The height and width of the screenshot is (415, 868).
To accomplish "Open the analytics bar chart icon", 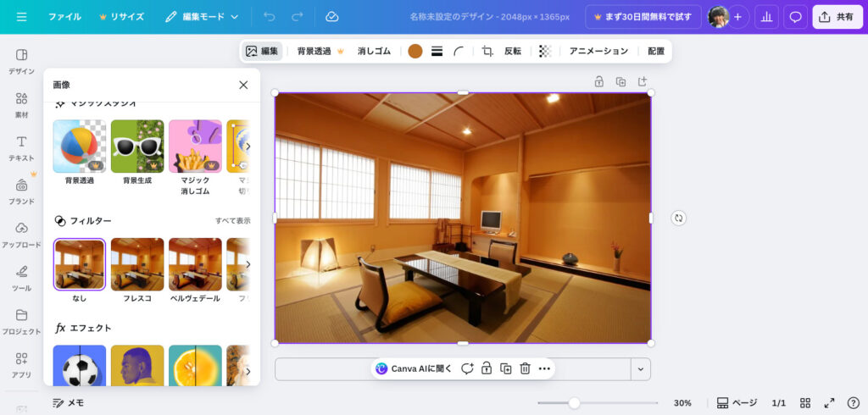I will [766, 17].
